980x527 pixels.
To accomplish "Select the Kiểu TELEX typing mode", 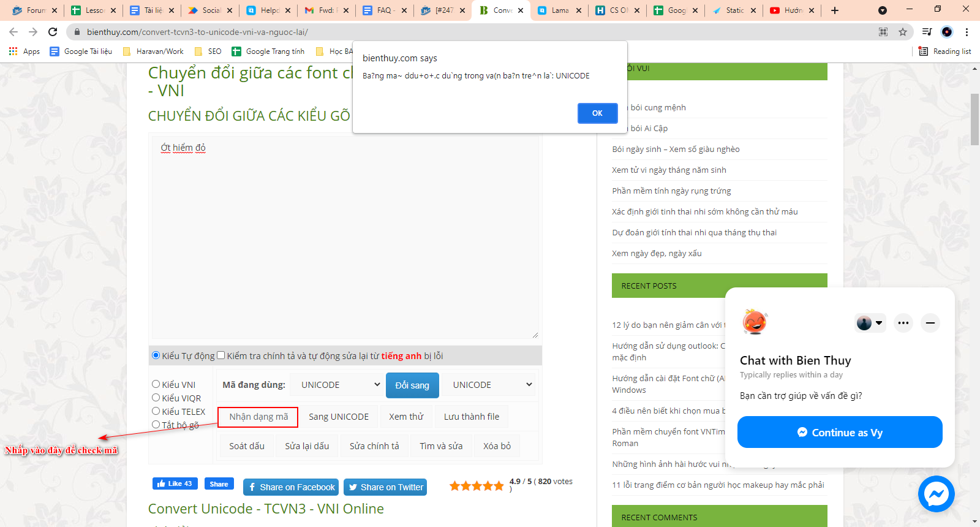I will (x=156, y=411).
